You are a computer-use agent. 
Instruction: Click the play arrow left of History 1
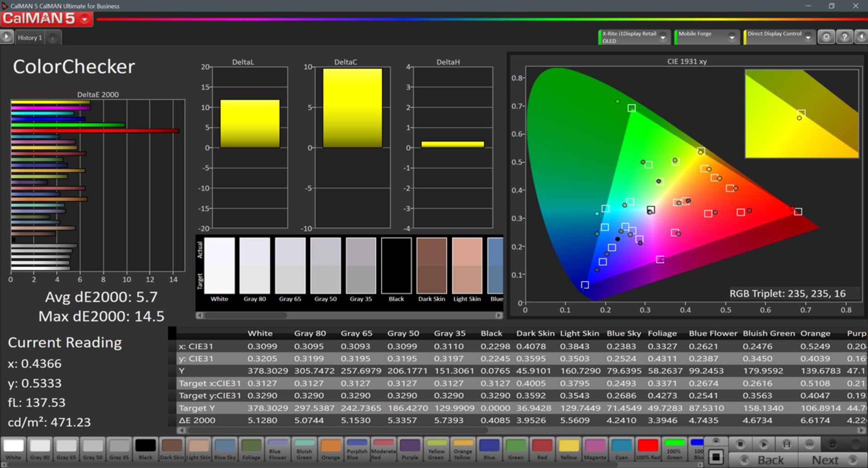[x=6, y=37]
